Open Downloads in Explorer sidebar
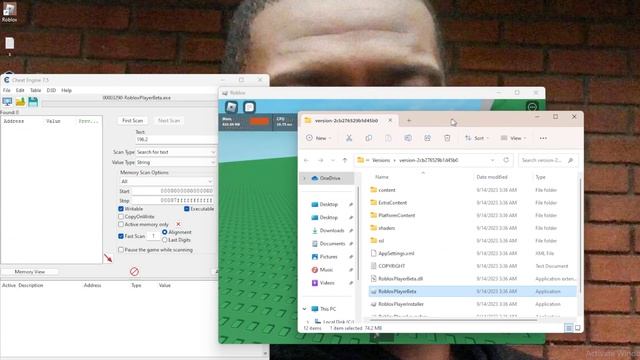 pyautogui.click(x=332, y=231)
